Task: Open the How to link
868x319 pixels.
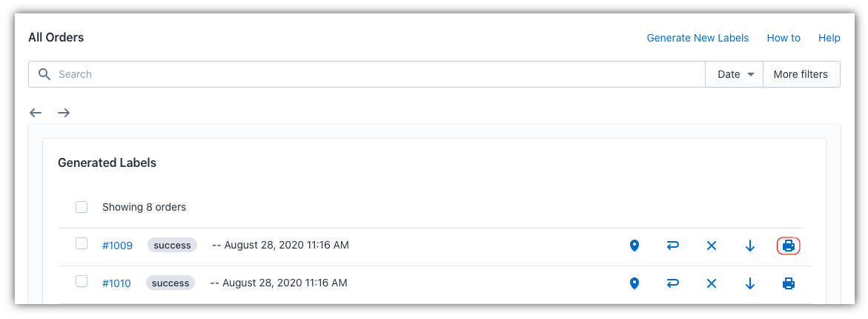Action: coord(783,39)
